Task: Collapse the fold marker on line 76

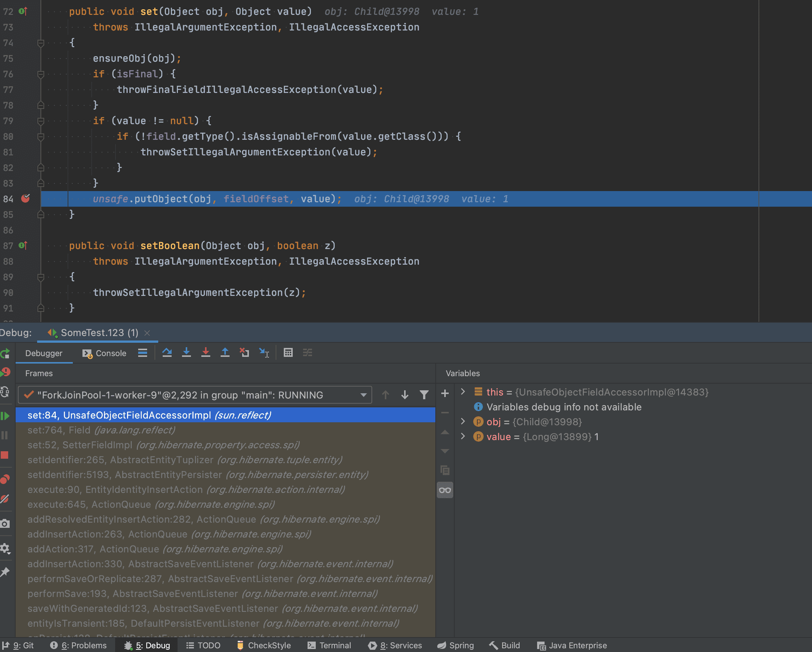Action: 41,74
